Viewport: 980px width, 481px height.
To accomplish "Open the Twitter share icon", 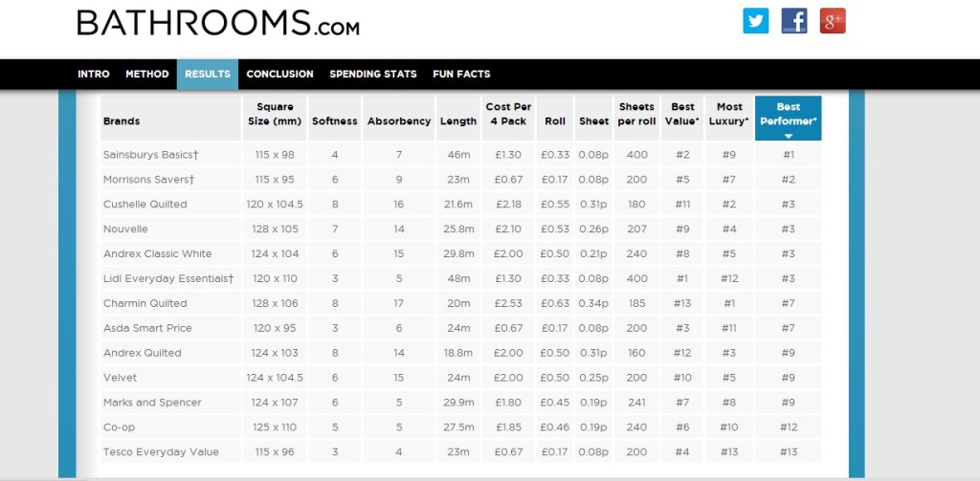I will [x=755, y=21].
